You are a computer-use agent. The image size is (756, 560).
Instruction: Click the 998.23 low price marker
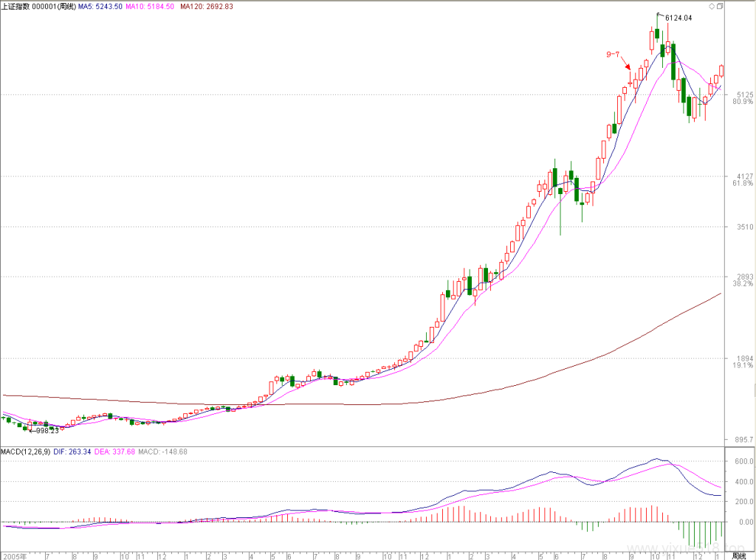click(44, 430)
